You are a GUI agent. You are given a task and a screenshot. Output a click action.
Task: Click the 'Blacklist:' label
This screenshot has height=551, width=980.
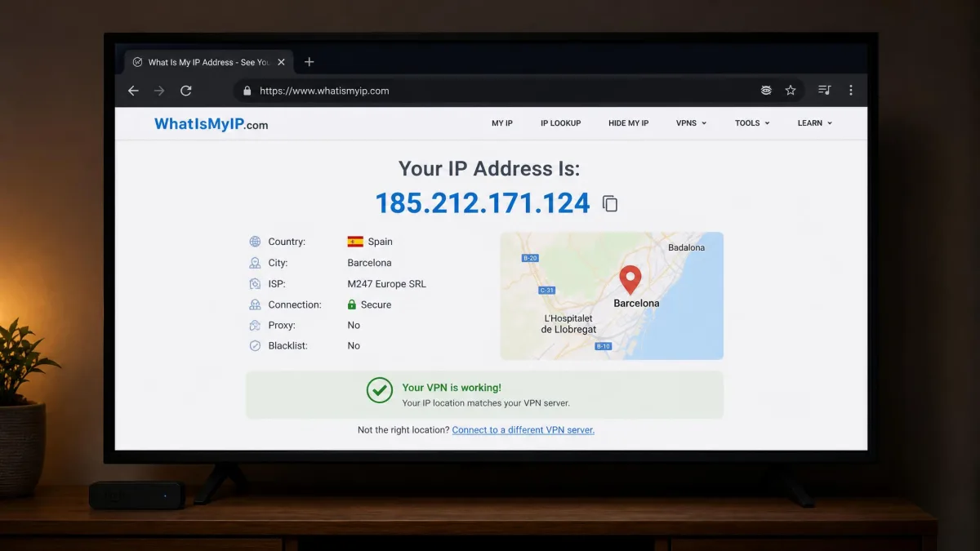[288, 346]
